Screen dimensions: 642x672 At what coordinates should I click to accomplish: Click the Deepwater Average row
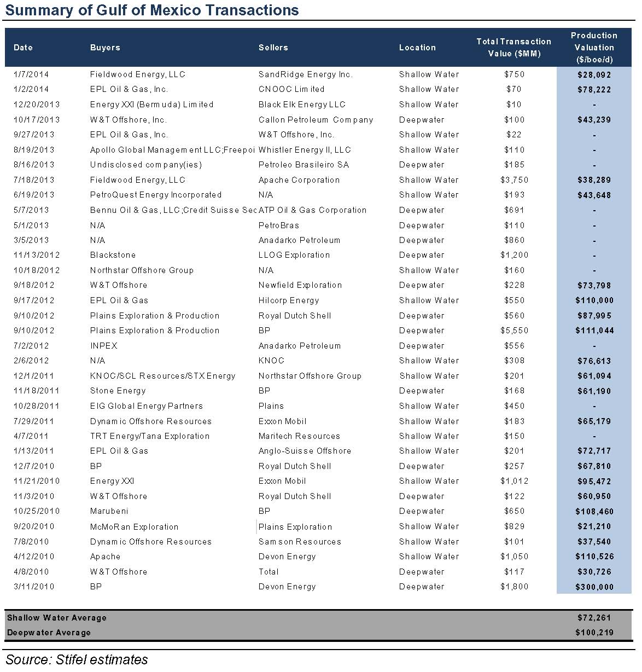(49, 633)
